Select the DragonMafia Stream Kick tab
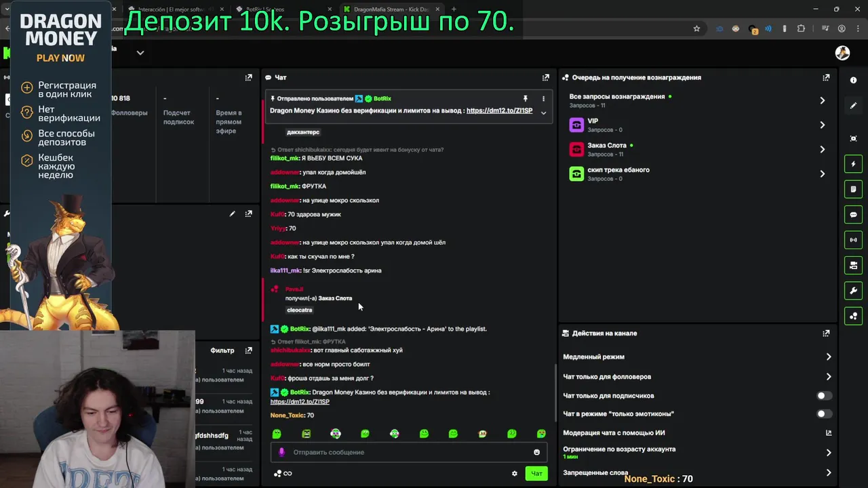The height and width of the screenshot is (488, 868). [x=390, y=9]
